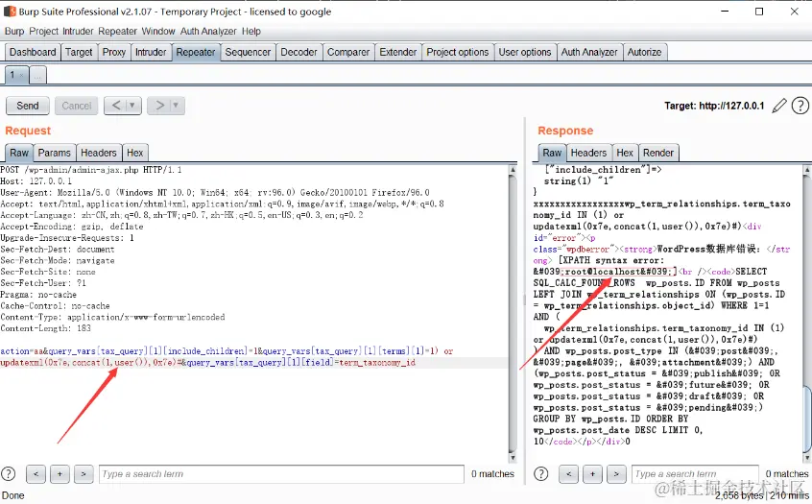The height and width of the screenshot is (504, 812).
Task: Open the Auth Analyzer tab
Action: pyautogui.click(x=589, y=52)
